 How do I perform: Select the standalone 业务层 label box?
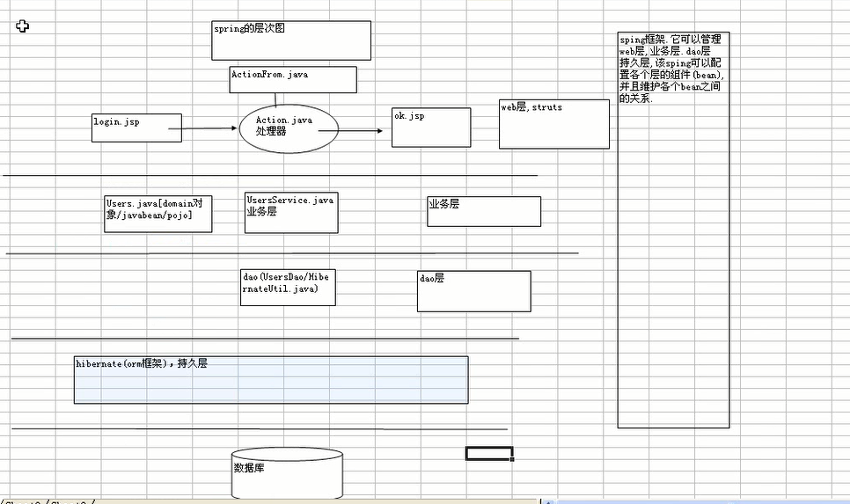click(484, 211)
